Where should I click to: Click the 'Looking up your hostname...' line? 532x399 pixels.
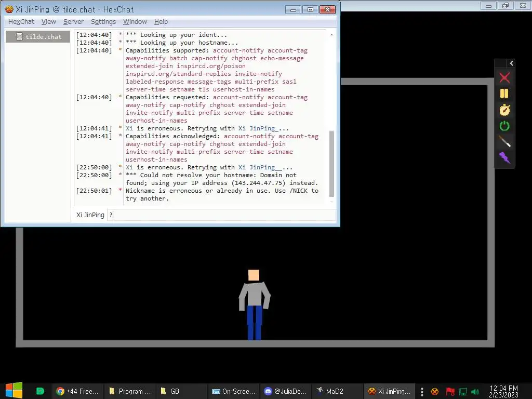point(181,43)
